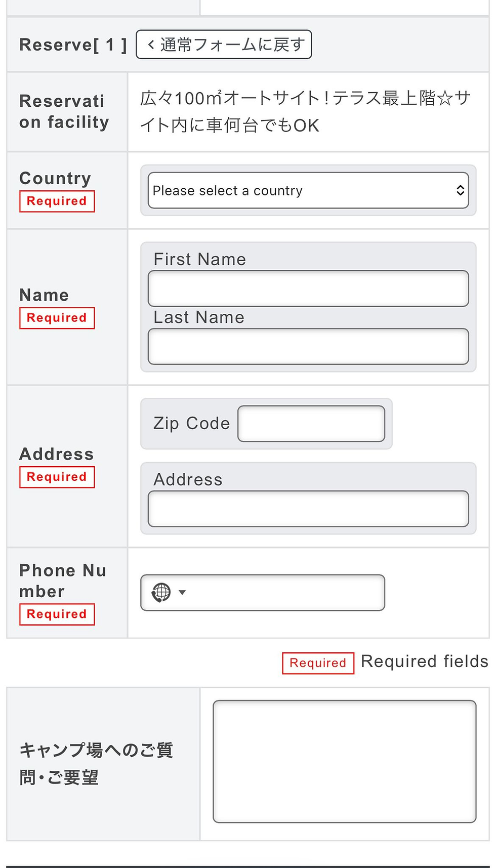Click the Required fields legend badge
Viewport: 496px width, 868px height.
click(318, 663)
